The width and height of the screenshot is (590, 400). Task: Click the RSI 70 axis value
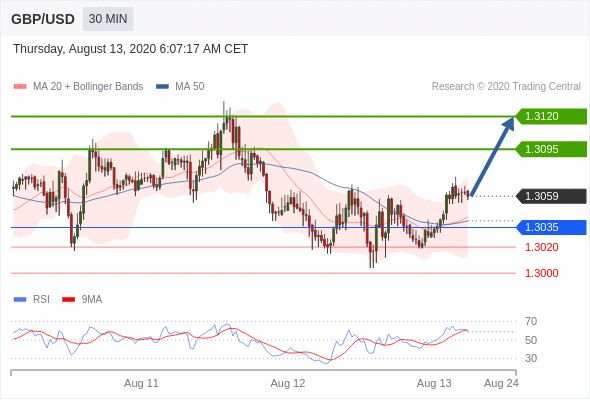531,321
